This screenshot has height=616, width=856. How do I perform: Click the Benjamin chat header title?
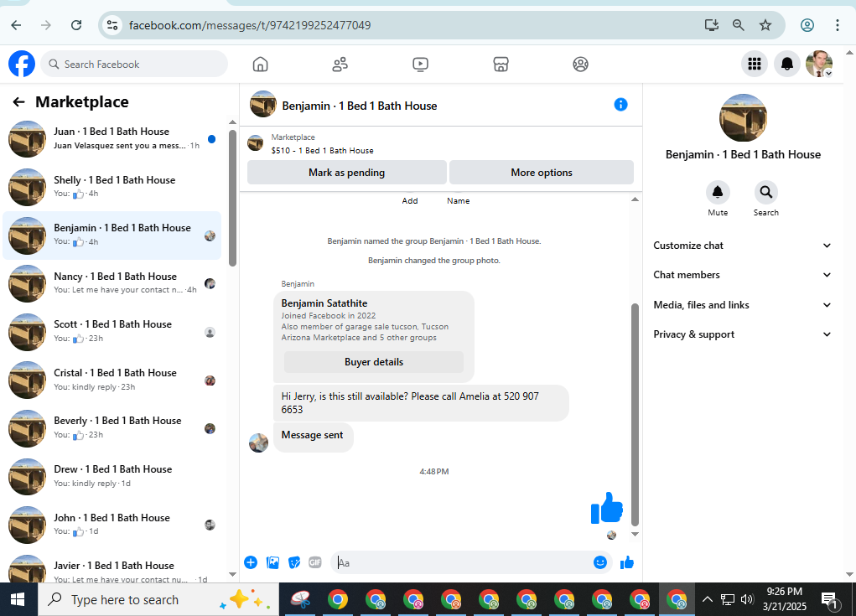pos(360,106)
